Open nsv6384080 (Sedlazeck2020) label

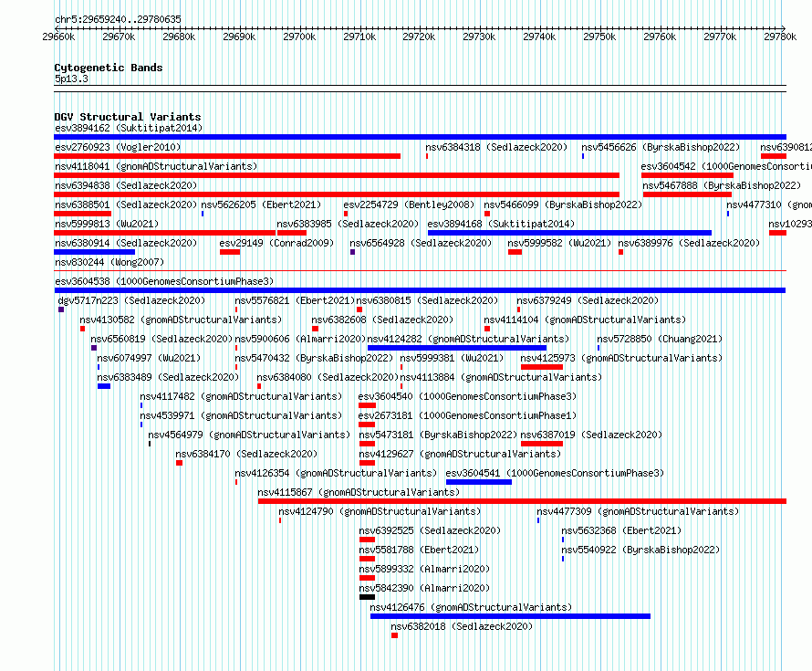[328, 377]
